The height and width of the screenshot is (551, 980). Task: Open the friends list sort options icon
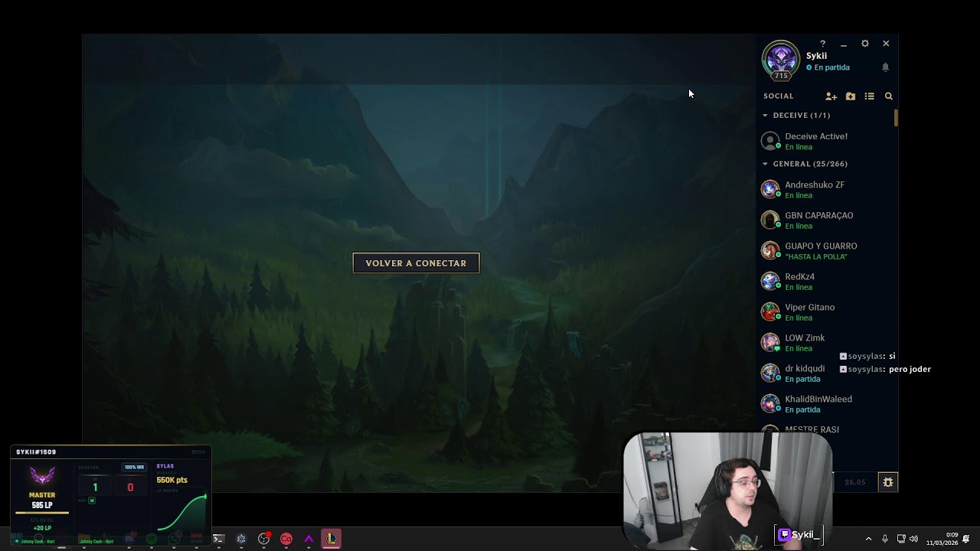tap(869, 96)
